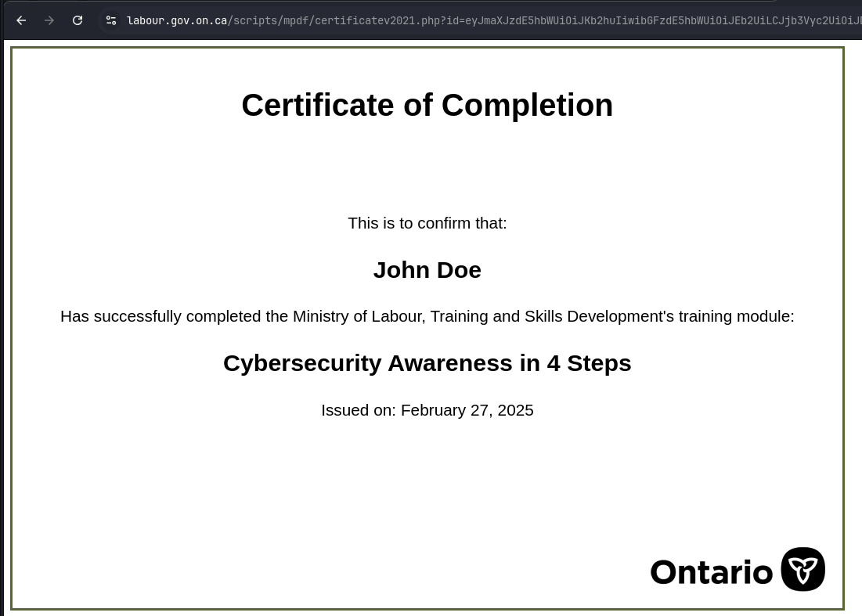Image resolution: width=862 pixels, height=616 pixels.
Task: Go back to the previous page
Action: (21, 20)
